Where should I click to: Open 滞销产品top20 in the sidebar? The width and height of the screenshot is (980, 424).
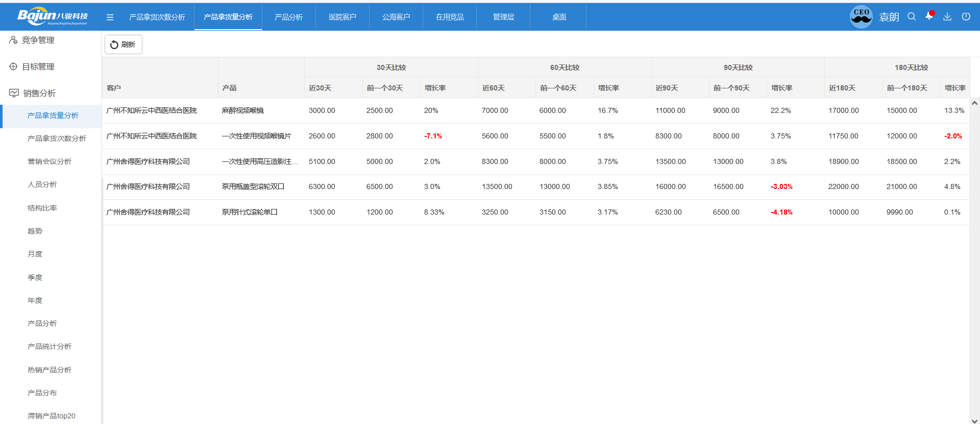click(x=52, y=416)
